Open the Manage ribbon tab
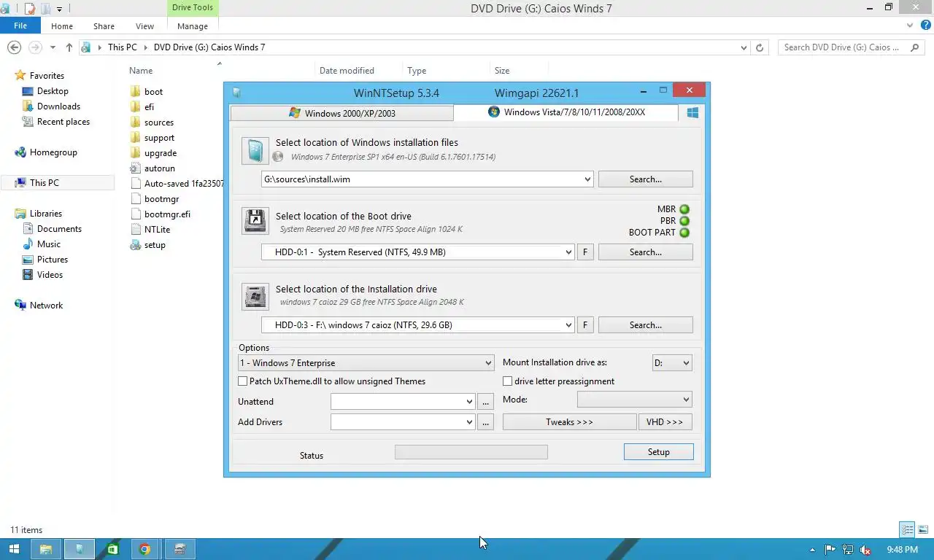This screenshot has height=560, width=934. click(193, 26)
